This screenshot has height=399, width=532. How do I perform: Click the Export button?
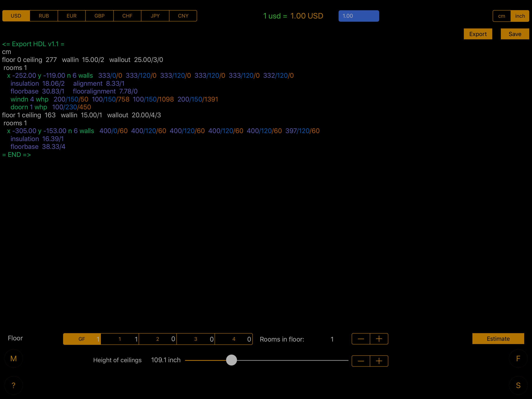tap(478, 34)
